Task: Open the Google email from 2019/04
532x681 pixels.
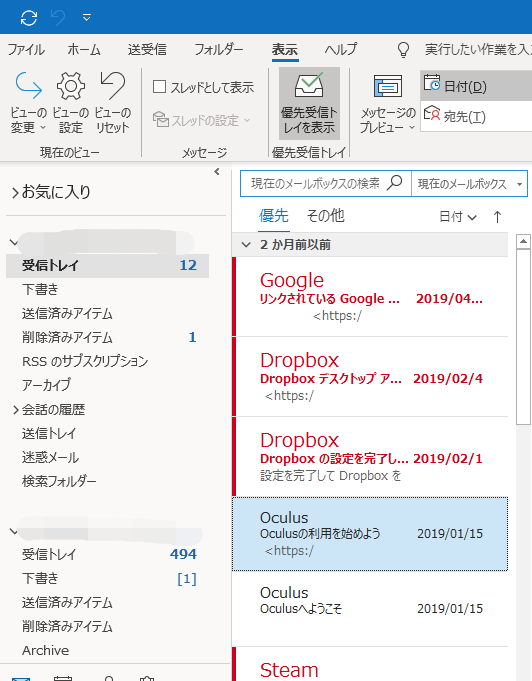Action: [371, 297]
